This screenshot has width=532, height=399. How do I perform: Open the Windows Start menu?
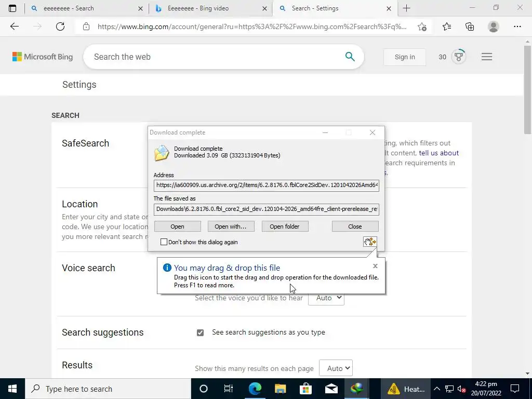coord(12,389)
